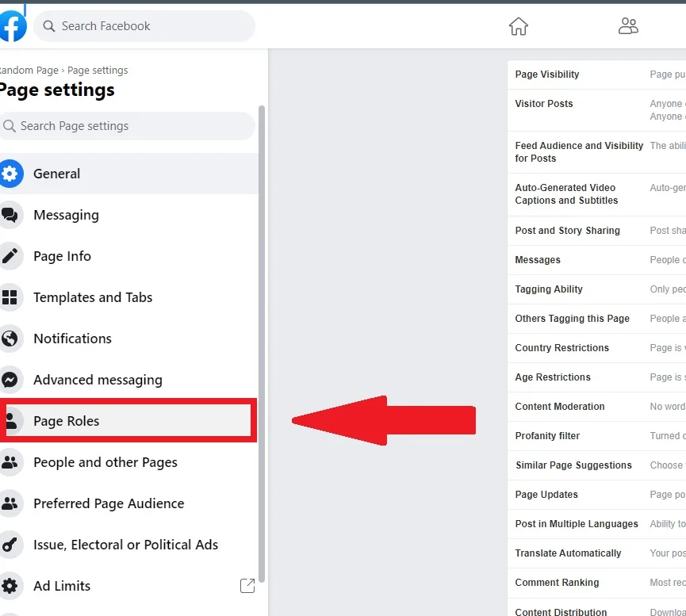
Task: Open Issue, Electoral or Political Ads
Action: 129,545
